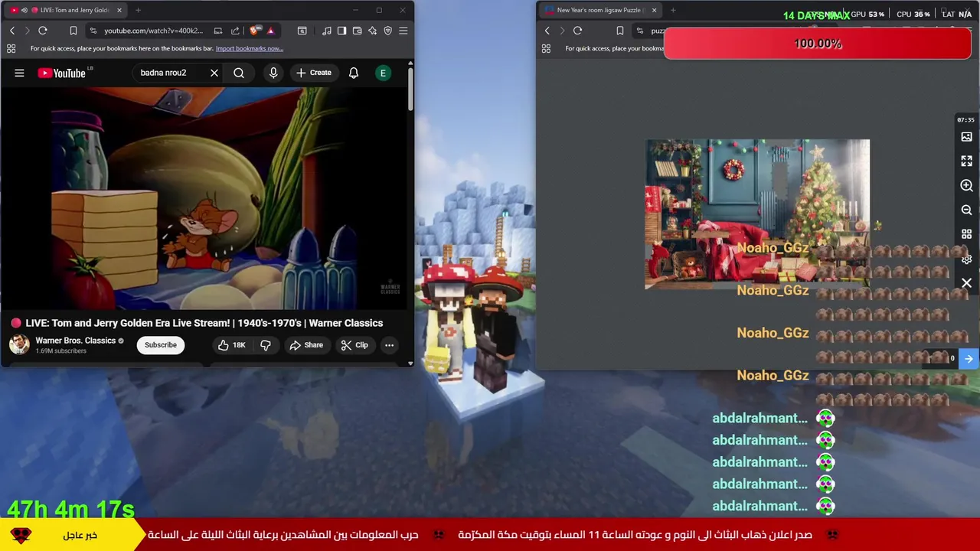The image size is (980, 551).
Task: Open more actions three-dot menu under video
Action: (x=389, y=345)
